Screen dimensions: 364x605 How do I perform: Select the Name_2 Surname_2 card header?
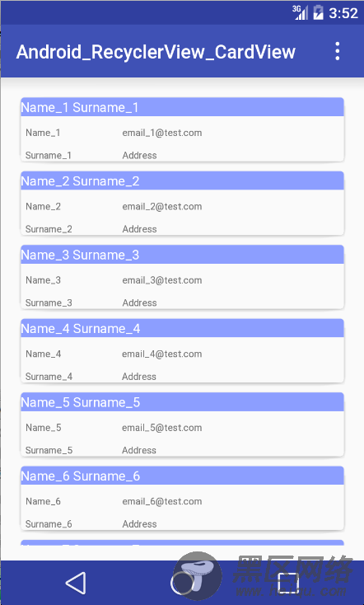(182, 181)
